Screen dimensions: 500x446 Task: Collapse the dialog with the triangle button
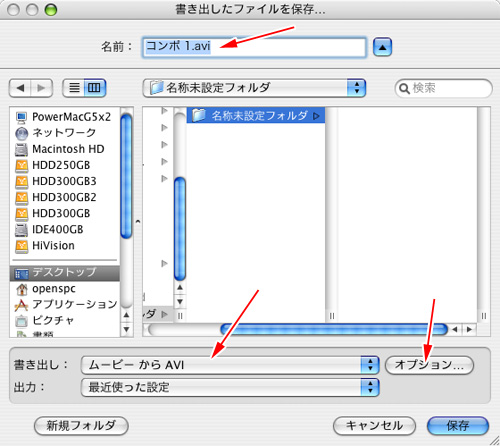pyautogui.click(x=382, y=47)
